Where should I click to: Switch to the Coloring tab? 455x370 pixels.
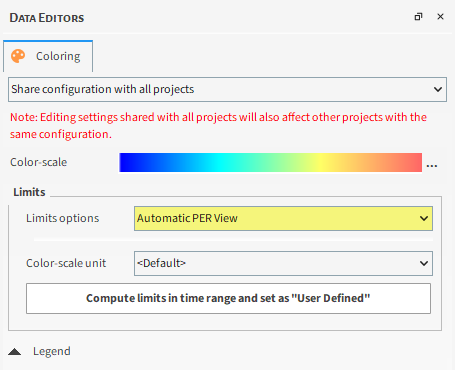[48, 56]
